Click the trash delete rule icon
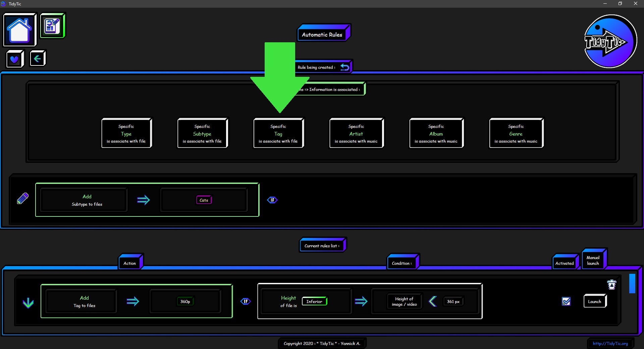 [x=611, y=285]
